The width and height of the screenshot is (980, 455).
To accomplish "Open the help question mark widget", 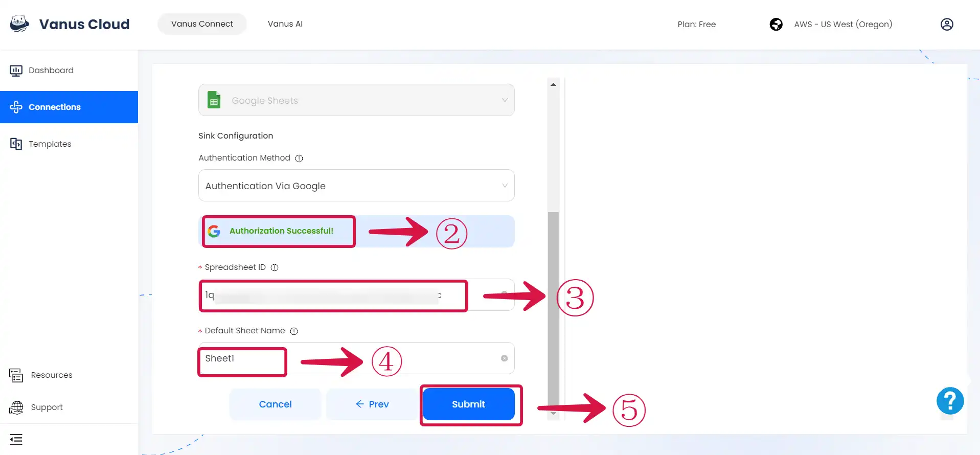I will click(x=950, y=400).
